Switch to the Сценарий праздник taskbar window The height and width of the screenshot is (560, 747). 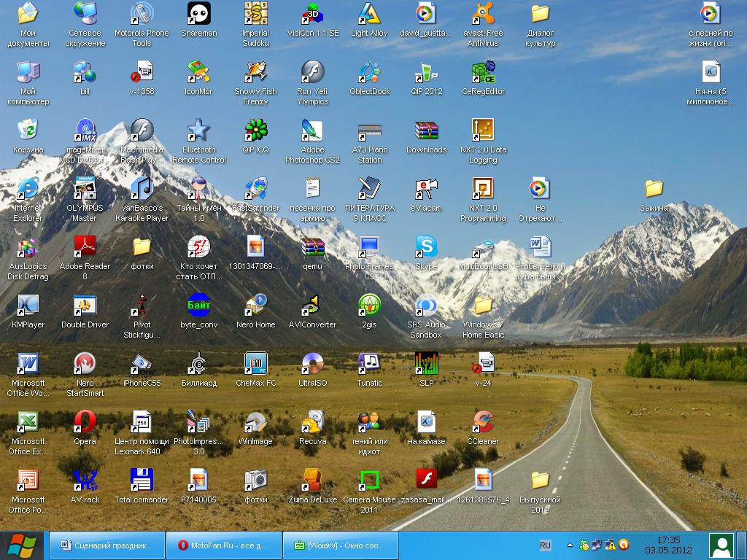(107, 545)
